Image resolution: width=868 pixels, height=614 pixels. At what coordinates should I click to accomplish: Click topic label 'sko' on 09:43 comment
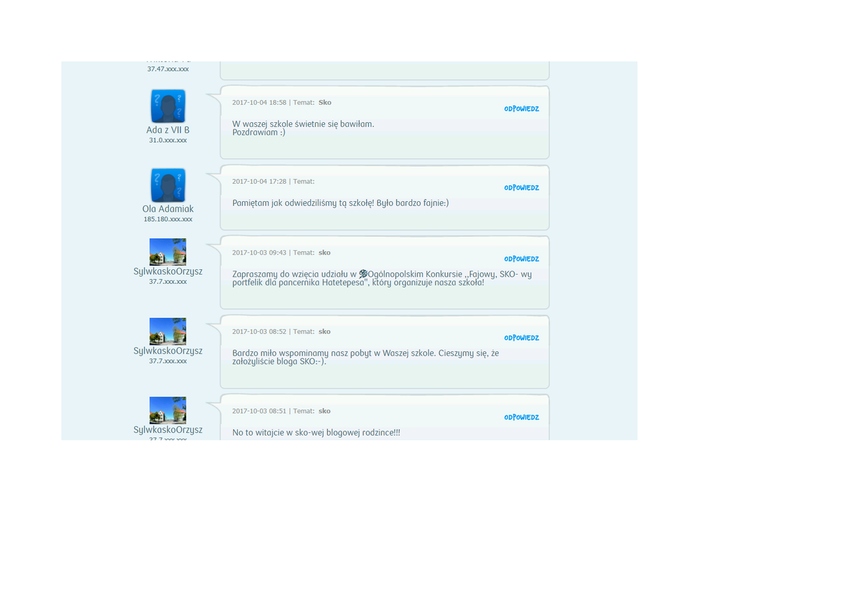(324, 253)
